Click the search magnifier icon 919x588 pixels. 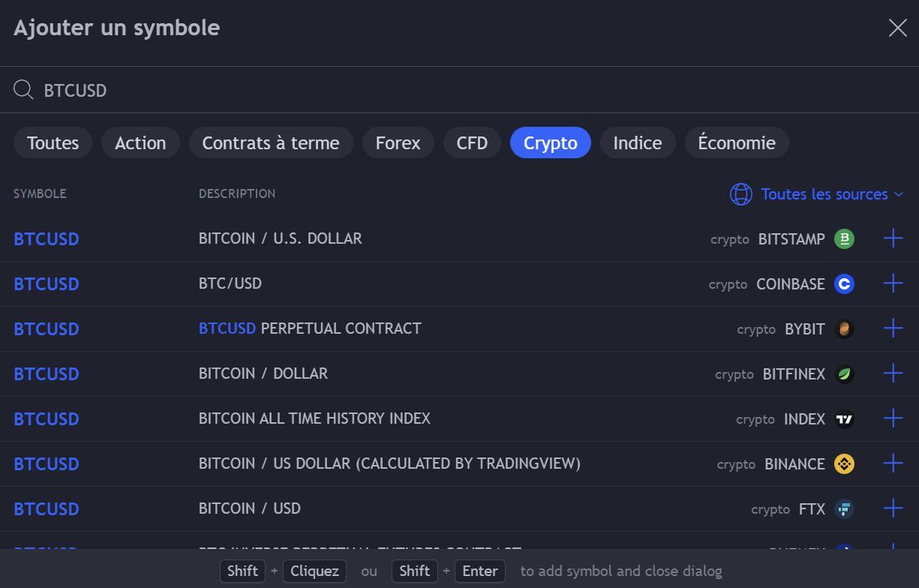point(23,90)
